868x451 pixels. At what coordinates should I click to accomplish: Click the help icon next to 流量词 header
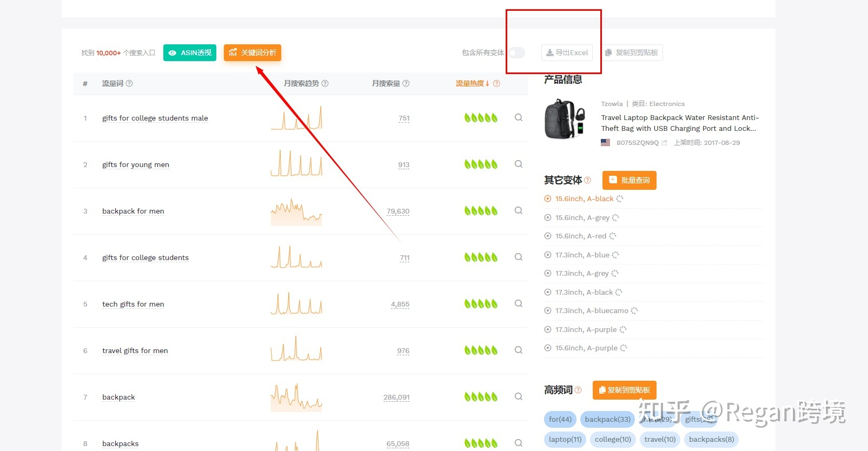(129, 83)
